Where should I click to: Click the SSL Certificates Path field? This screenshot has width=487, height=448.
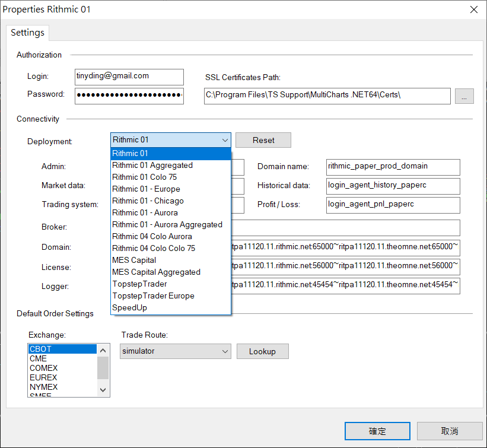(x=327, y=96)
